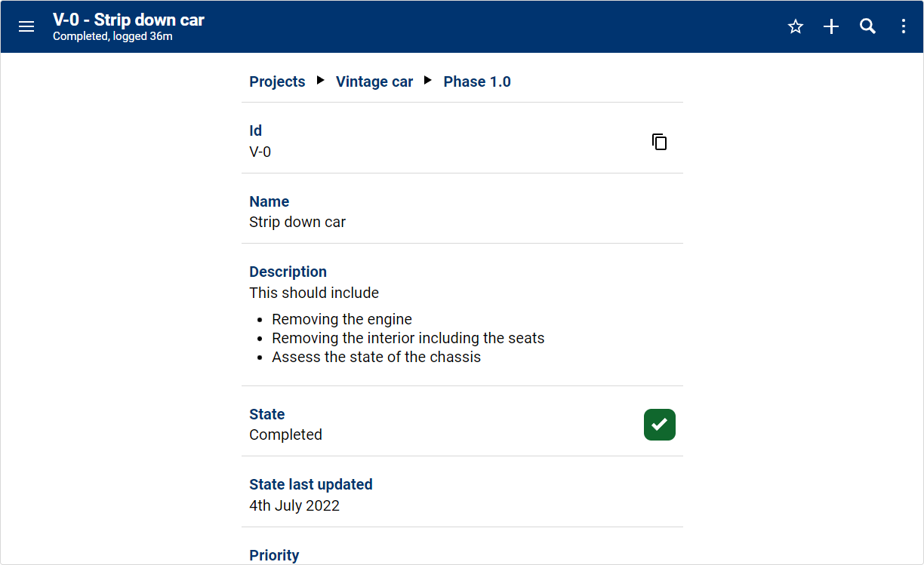Screen dimensions: 924x565
Task: Click arrow between Projects and Vintage car
Action: click(321, 80)
